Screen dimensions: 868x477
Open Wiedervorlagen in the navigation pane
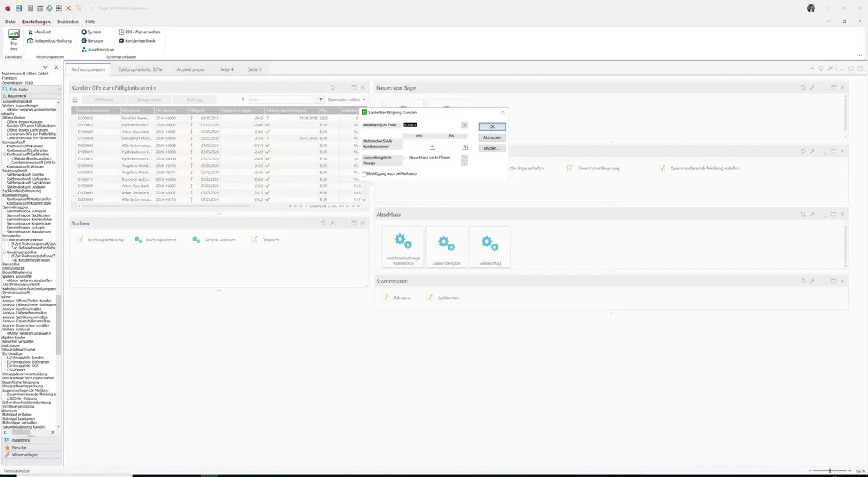pos(30,455)
